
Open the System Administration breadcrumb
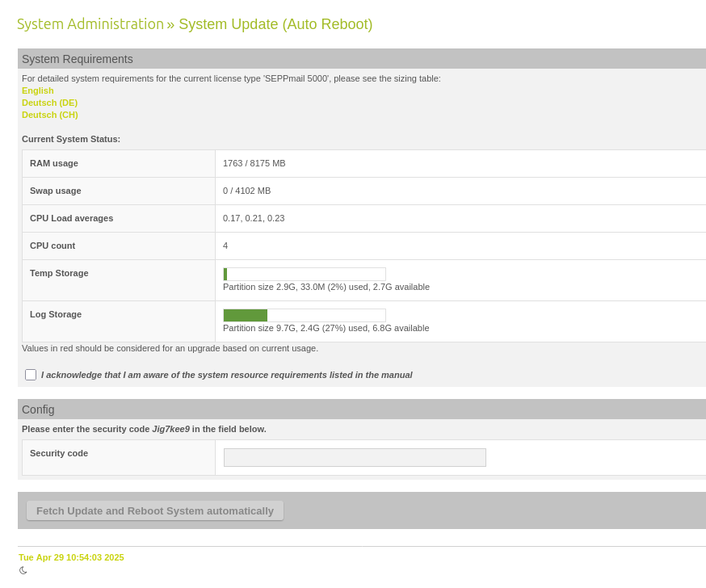tap(90, 23)
